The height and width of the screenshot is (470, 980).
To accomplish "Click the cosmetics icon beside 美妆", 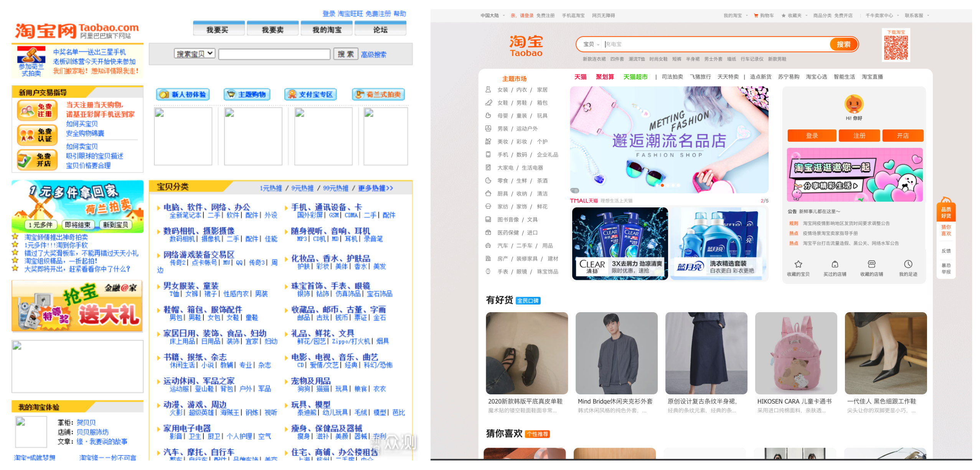I will click(x=488, y=141).
